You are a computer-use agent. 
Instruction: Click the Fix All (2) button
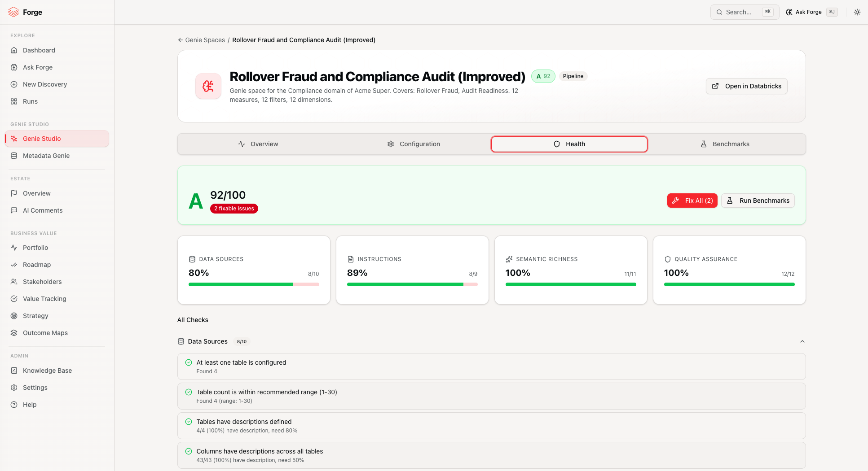(x=692, y=201)
